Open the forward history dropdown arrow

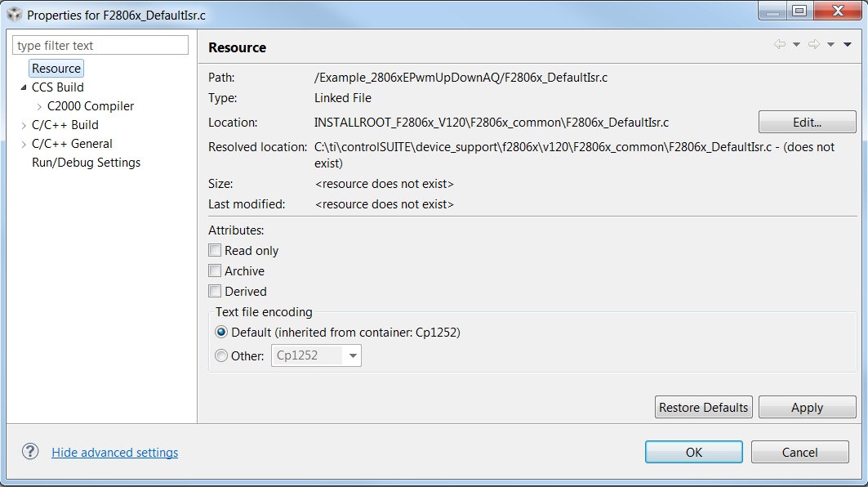[830, 44]
